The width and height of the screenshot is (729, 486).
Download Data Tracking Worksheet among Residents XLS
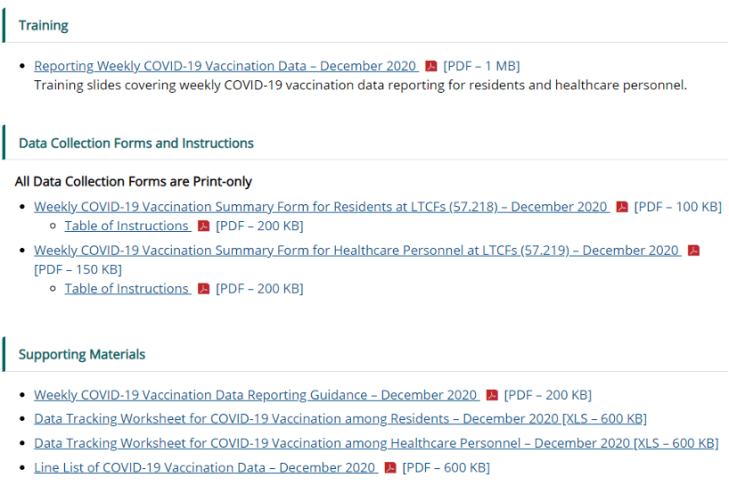coord(340,419)
